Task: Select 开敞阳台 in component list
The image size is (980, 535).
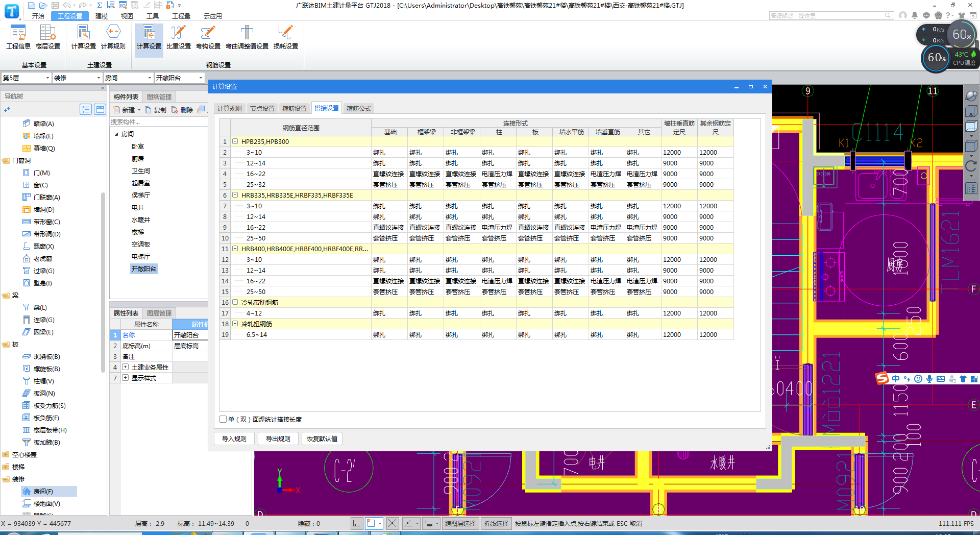Action: pos(144,269)
